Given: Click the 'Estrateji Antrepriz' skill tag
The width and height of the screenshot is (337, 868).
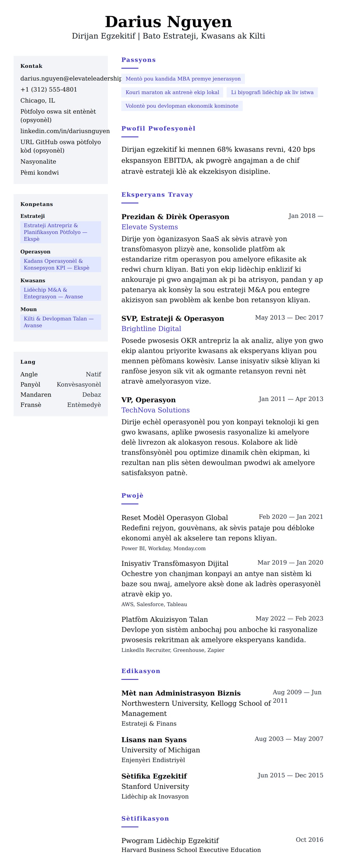Looking at the screenshot, I should (60, 232).
